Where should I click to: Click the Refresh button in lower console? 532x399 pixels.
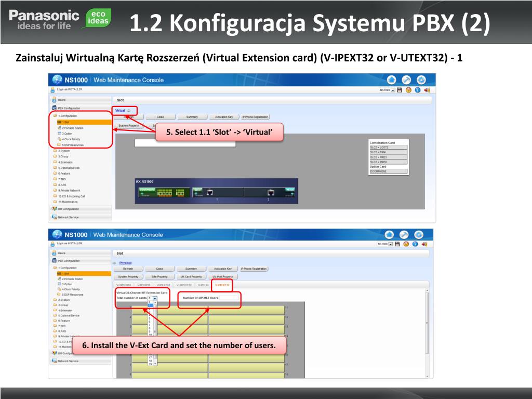tap(128, 269)
